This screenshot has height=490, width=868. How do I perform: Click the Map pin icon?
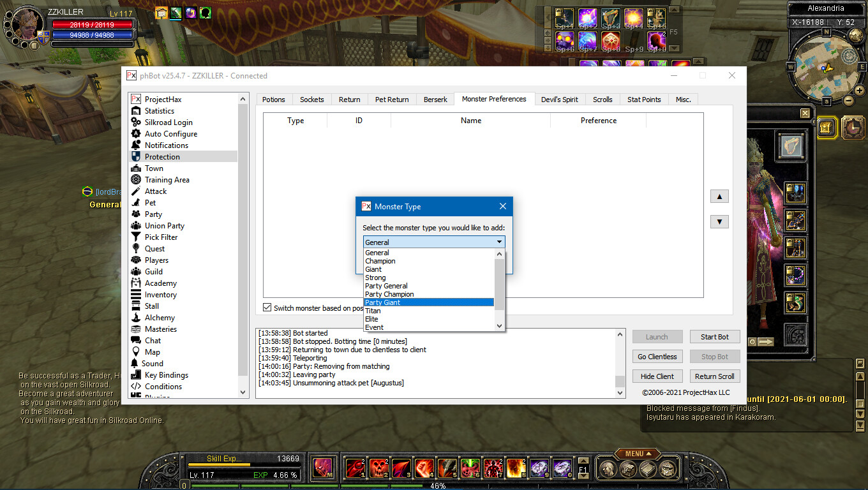click(x=135, y=352)
